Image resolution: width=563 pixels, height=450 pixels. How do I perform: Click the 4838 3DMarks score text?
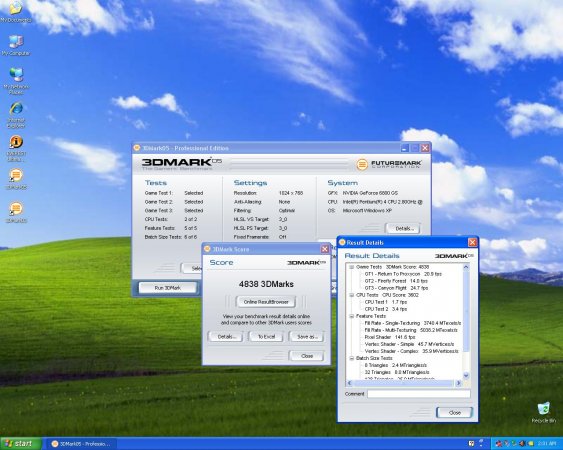[x=266, y=284]
